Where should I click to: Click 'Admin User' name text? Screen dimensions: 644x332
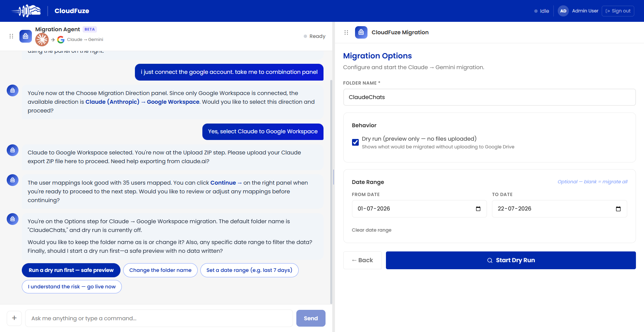(x=585, y=11)
